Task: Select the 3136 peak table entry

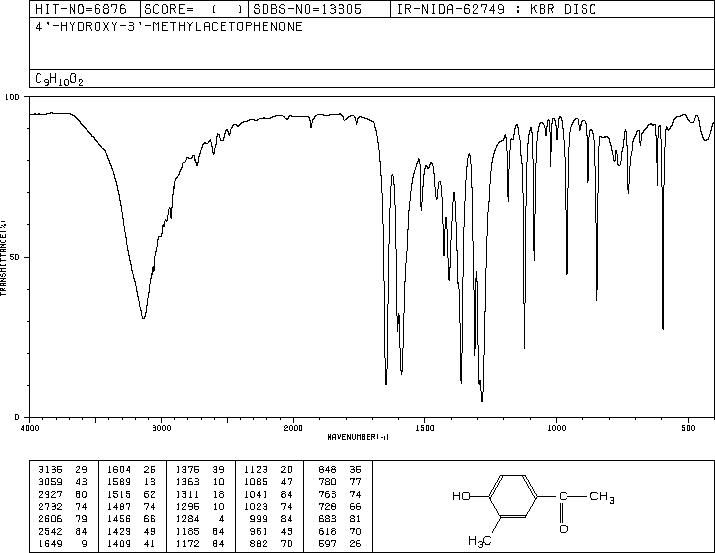Action: 63,470
